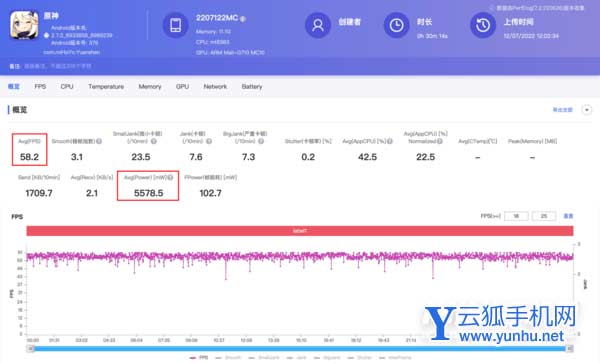The width and height of the screenshot is (600, 363).
Task: Click the info icon beside BigJank
Action: tap(261, 141)
